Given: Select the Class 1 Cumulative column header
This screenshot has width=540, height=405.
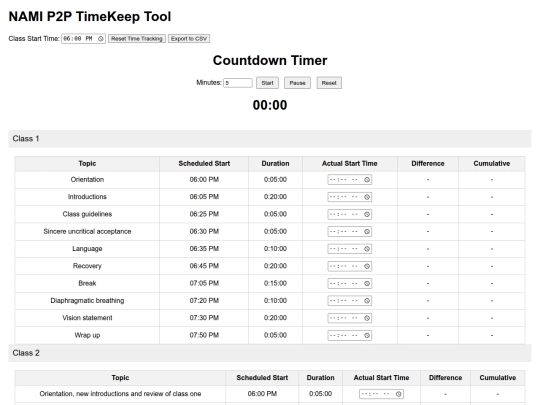Looking at the screenshot, I should [x=491, y=164].
